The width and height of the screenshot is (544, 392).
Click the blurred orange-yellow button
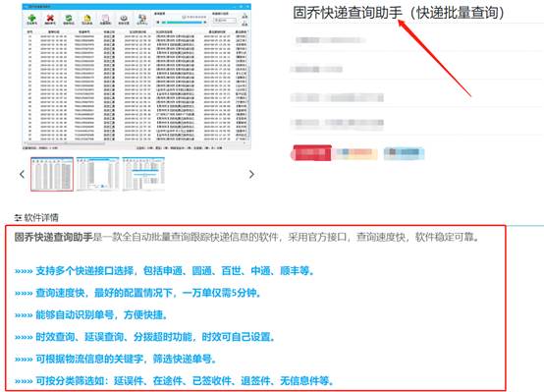(357, 153)
